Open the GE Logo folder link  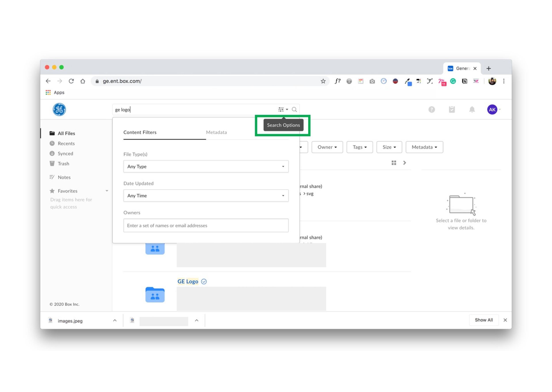pos(188,281)
